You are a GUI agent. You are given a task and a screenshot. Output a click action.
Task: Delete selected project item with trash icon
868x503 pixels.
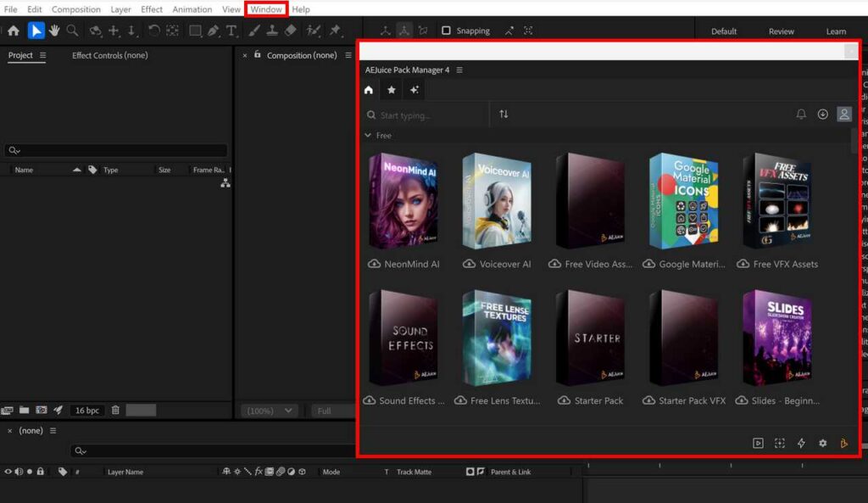coord(115,410)
